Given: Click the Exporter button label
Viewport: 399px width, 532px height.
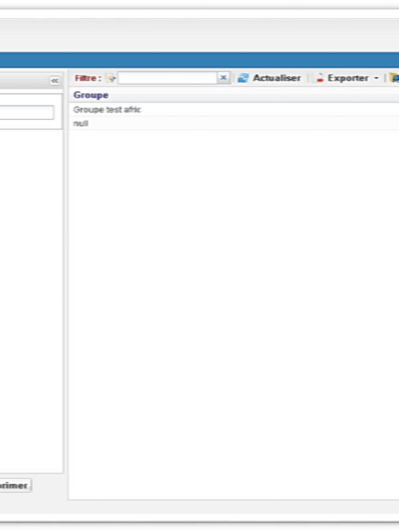Looking at the screenshot, I should pyautogui.click(x=348, y=78).
